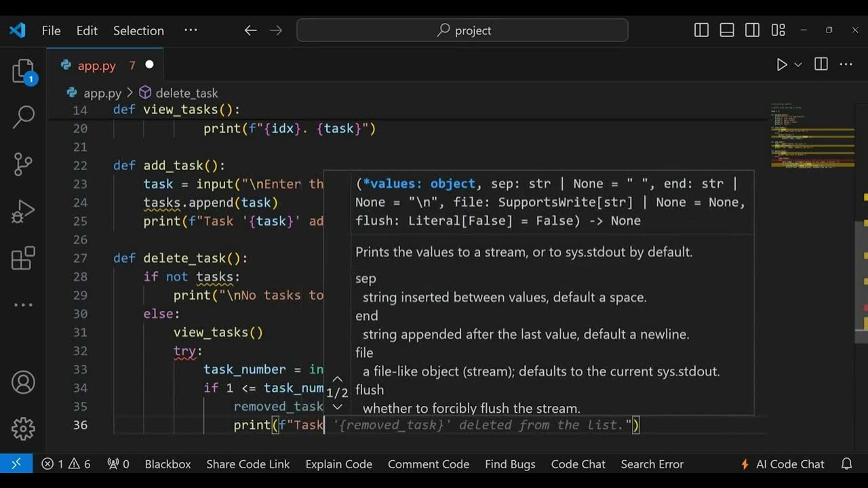Image resolution: width=868 pixels, height=488 pixels.
Task: Expand the Run Python File dropdown arrow
Action: pos(798,65)
